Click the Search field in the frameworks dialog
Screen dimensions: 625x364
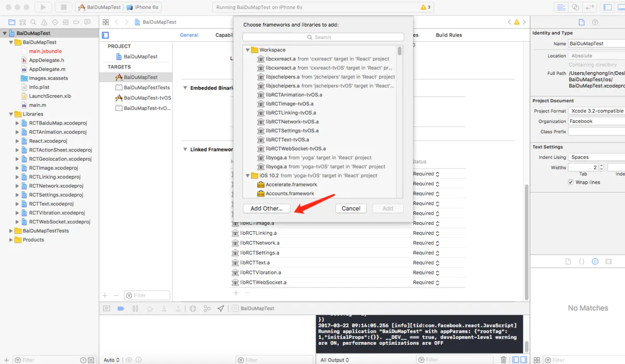[x=323, y=37]
